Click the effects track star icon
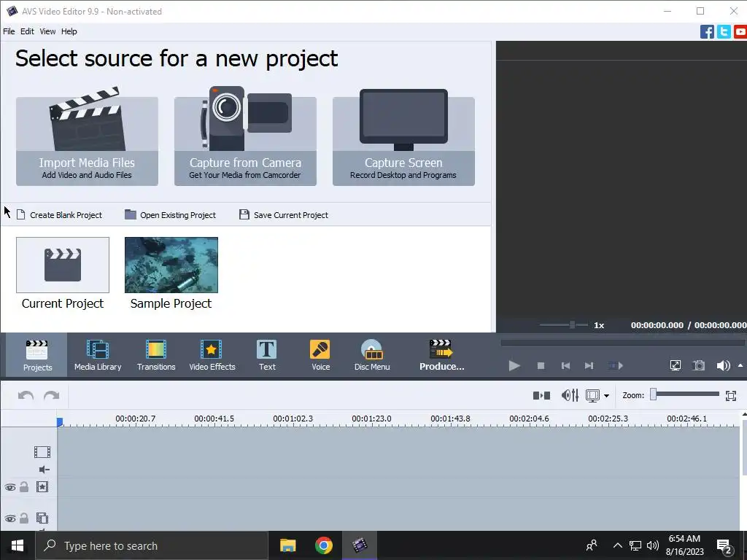The height and width of the screenshot is (560, 747). point(42,486)
